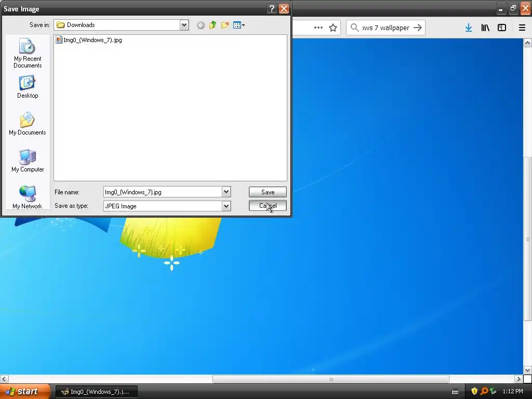Click the vertical scrollbar thumb
Screen dimensions: 532x399
tap(528, 239)
